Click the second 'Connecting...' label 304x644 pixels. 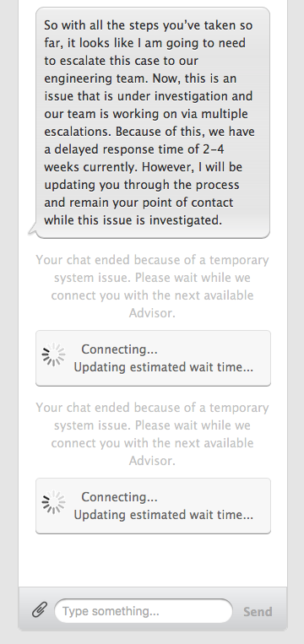pyautogui.click(x=119, y=497)
